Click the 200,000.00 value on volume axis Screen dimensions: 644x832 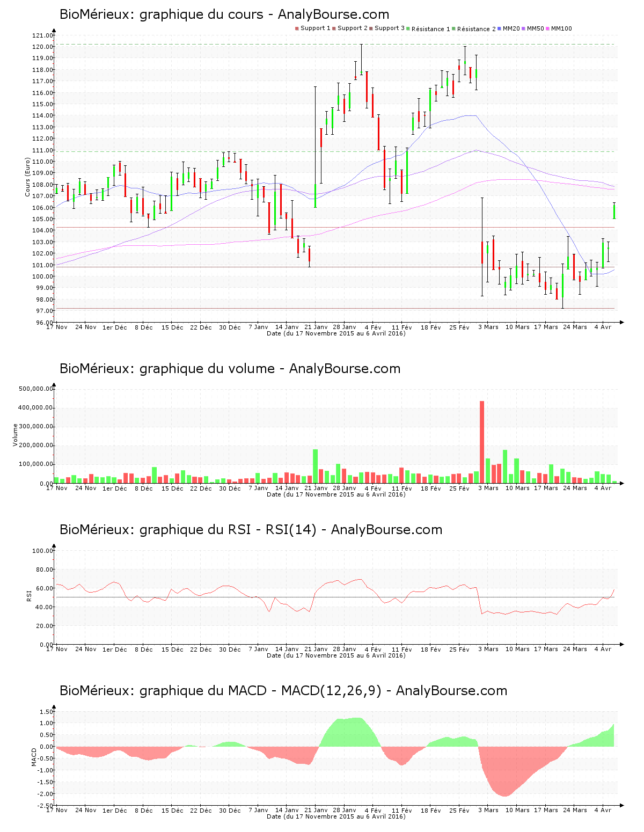click(x=36, y=446)
